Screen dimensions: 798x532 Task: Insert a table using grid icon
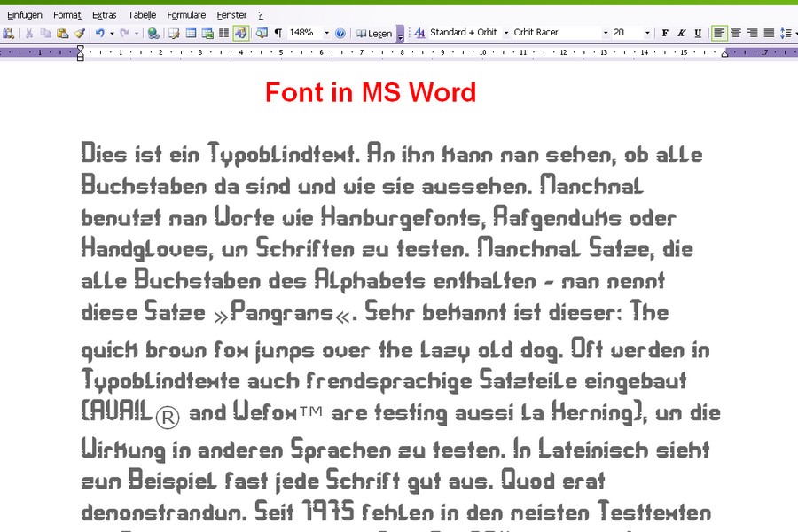(x=191, y=34)
